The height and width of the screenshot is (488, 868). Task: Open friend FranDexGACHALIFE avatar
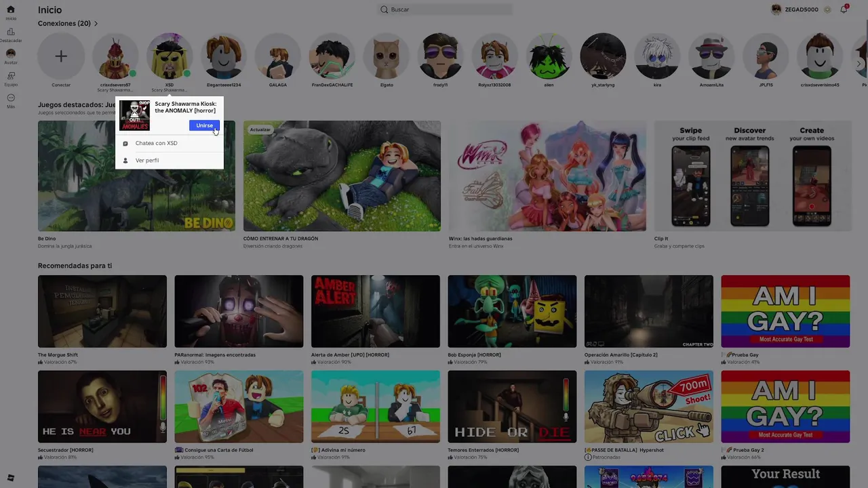coord(332,56)
